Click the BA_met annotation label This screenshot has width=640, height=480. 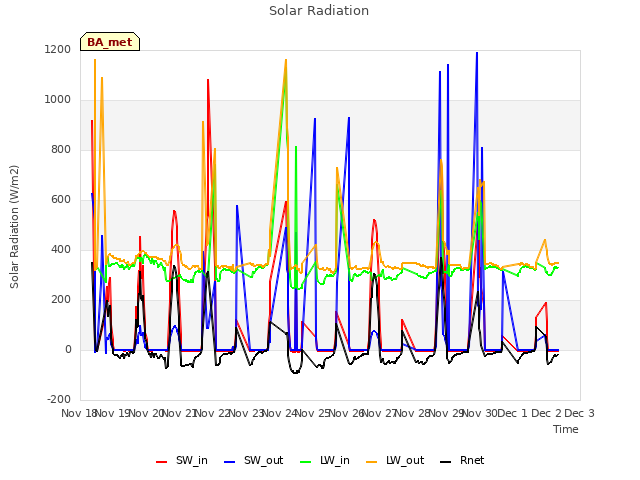[x=110, y=42]
